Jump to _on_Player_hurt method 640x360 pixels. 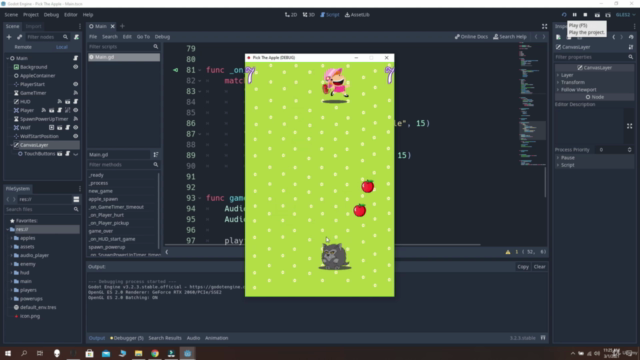click(106, 215)
